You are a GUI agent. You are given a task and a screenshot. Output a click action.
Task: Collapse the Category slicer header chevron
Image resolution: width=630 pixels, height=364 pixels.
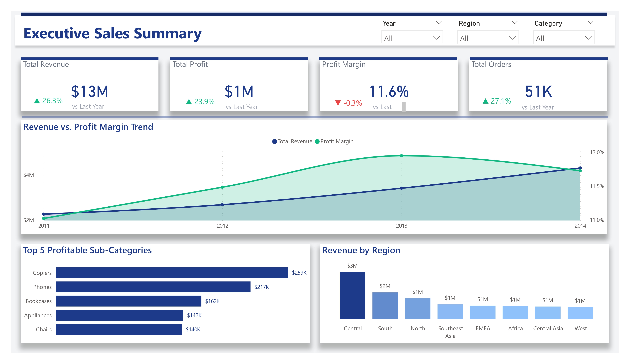coord(591,23)
